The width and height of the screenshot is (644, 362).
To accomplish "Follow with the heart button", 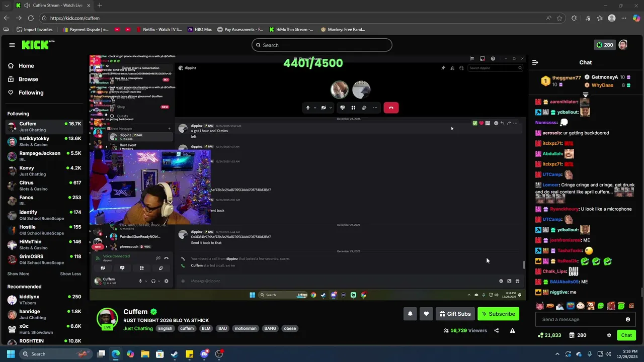I will [x=426, y=314].
